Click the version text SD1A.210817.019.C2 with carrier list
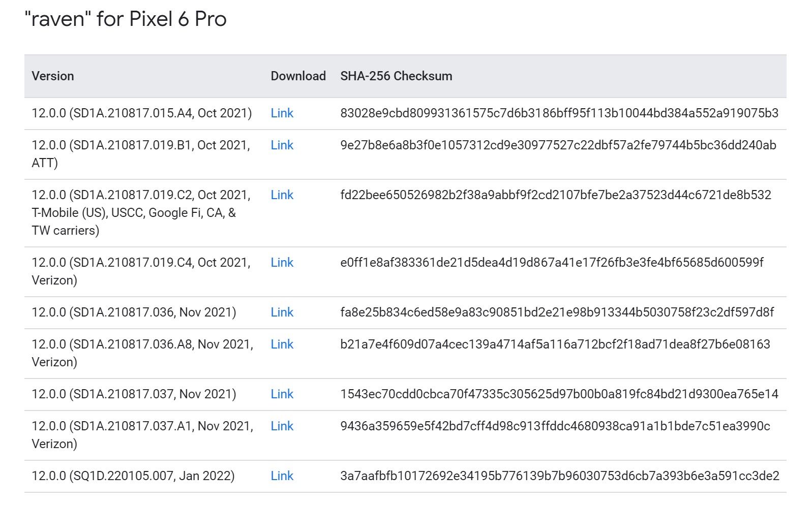Image resolution: width=812 pixels, height=505 pixels. click(x=141, y=212)
